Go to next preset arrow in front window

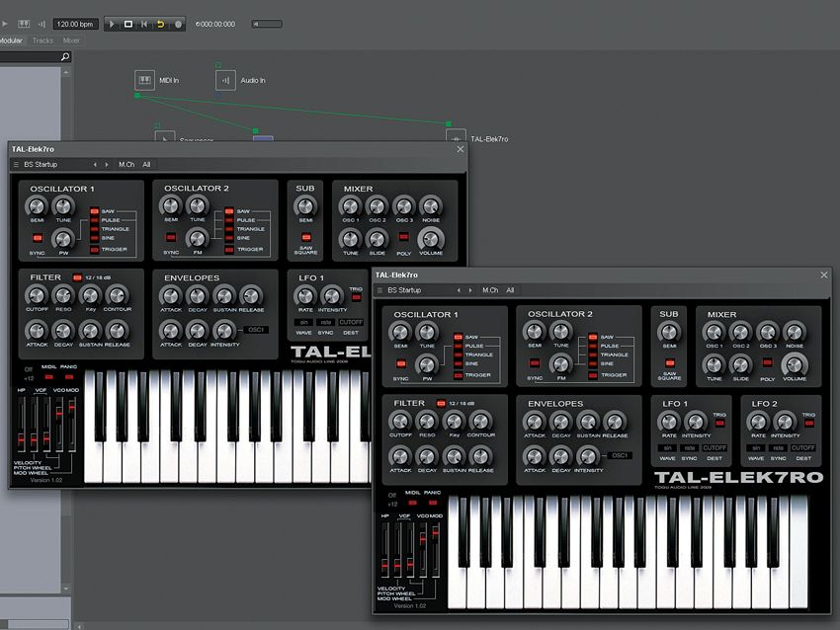[470, 290]
